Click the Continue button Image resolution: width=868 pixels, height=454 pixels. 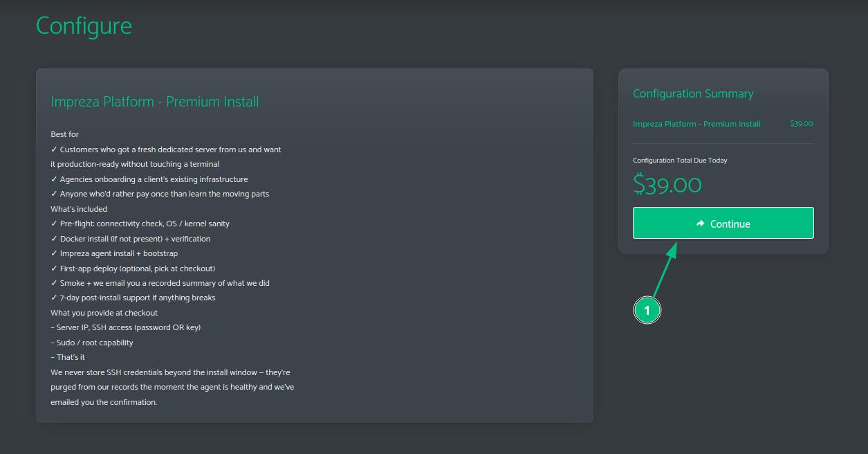click(723, 223)
